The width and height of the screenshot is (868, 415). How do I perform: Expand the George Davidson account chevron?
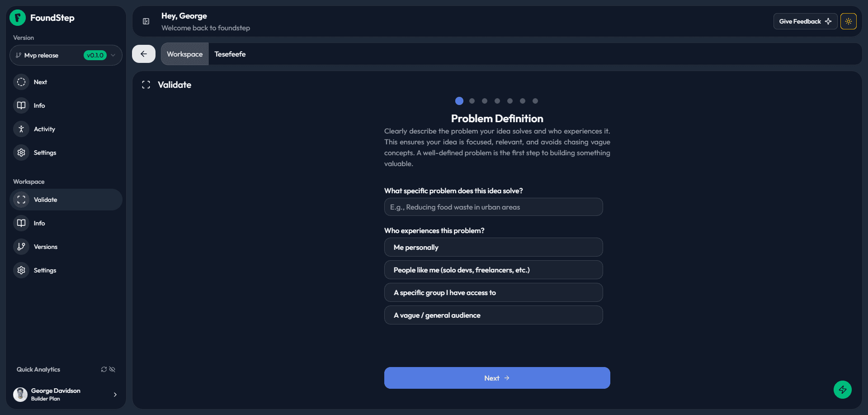tap(115, 394)
